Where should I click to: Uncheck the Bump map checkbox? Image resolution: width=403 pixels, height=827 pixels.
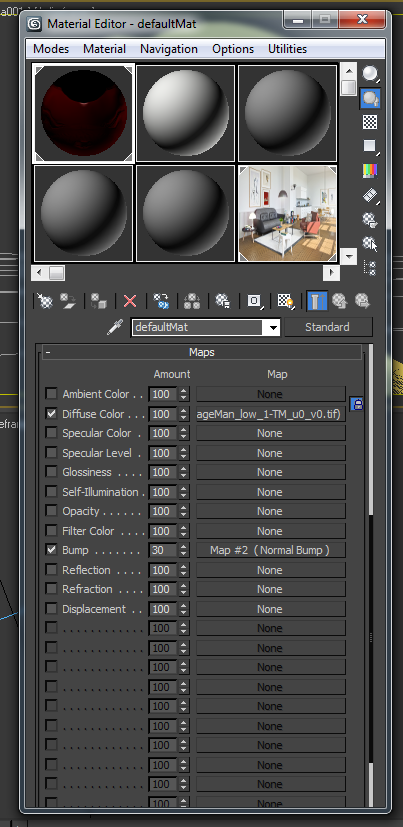tap(51, 550)
